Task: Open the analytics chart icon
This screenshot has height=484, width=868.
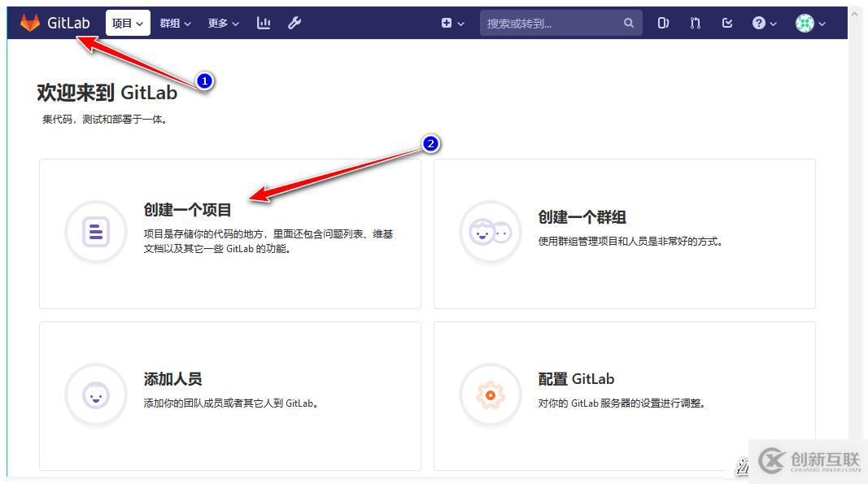Action: [x=264, y=23]
